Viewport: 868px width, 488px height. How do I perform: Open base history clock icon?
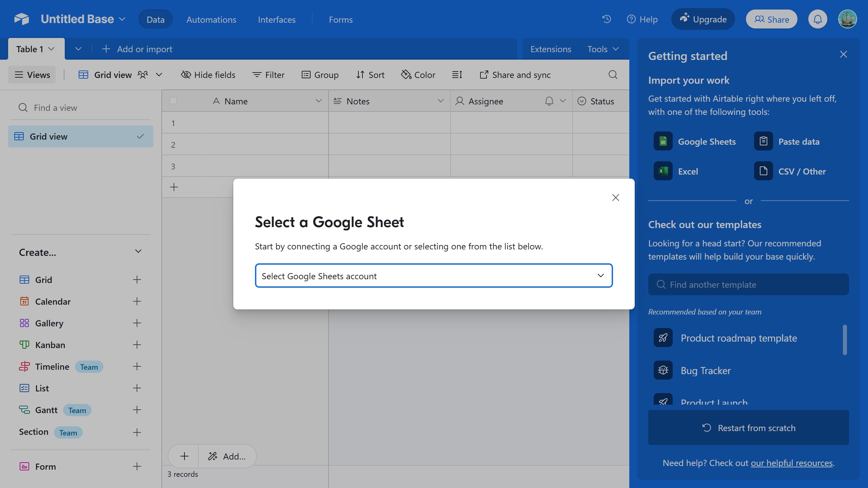click(x=607, y=19)
